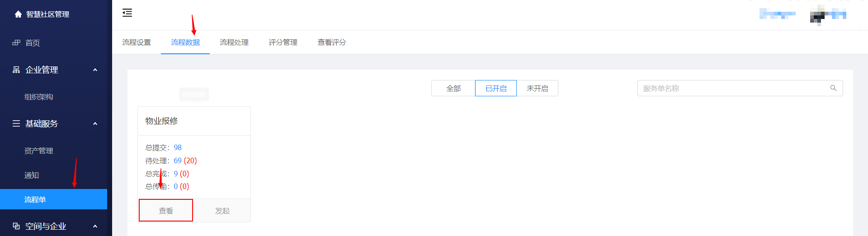Click the sidebar collapse hamburger icon
868x236 pixels.
(127, 13)
